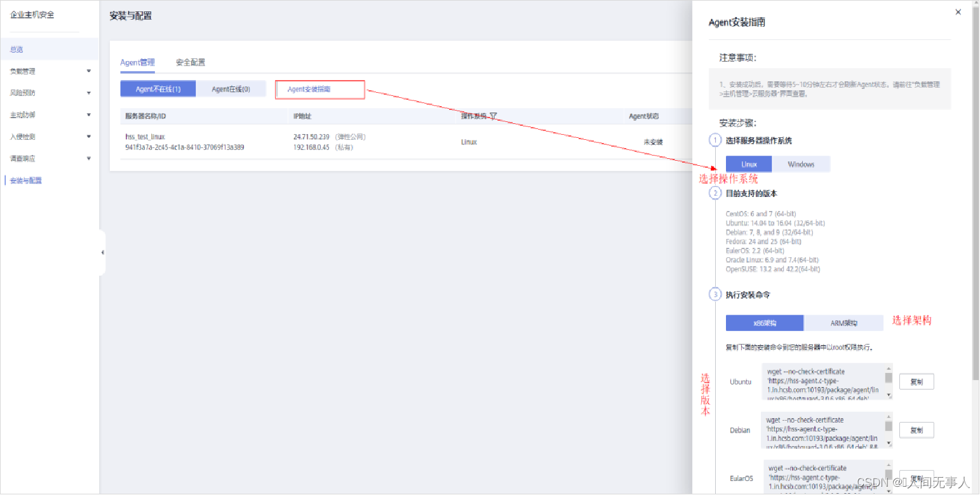
Task: Collapse the left sidebar with the arrow handle
Action: 102,252
